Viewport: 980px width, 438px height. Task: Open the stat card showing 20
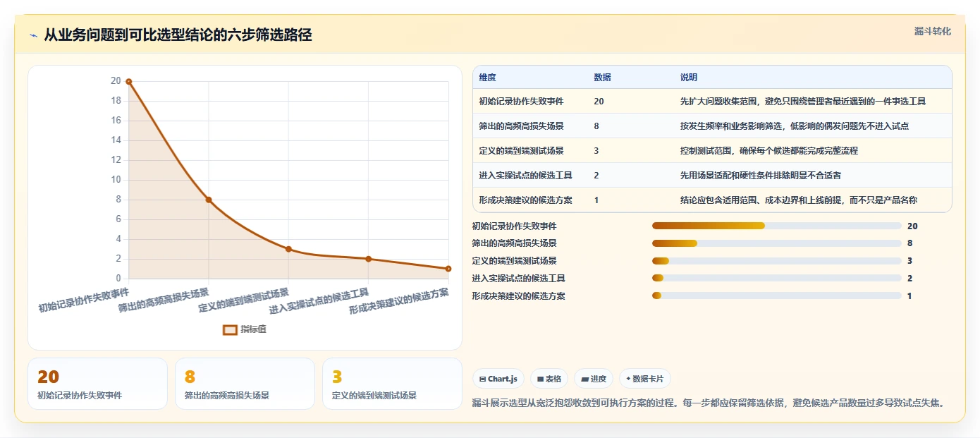97,384
